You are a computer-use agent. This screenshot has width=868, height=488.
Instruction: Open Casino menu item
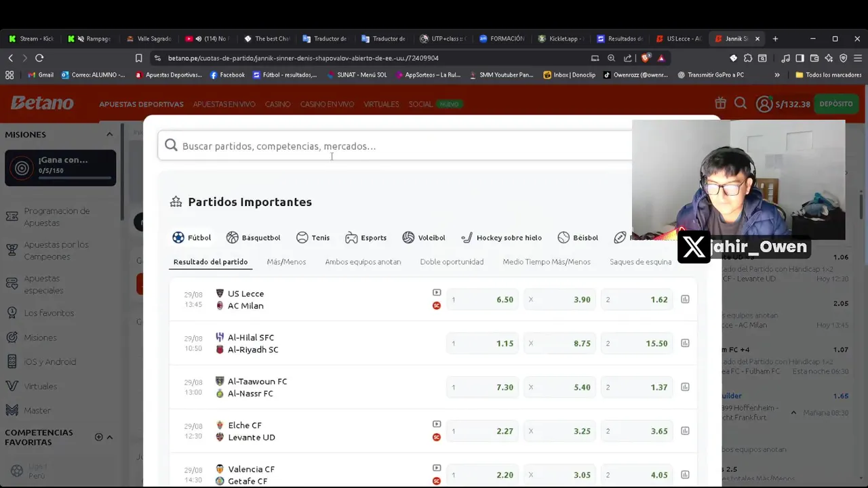(x=277, y=104)
